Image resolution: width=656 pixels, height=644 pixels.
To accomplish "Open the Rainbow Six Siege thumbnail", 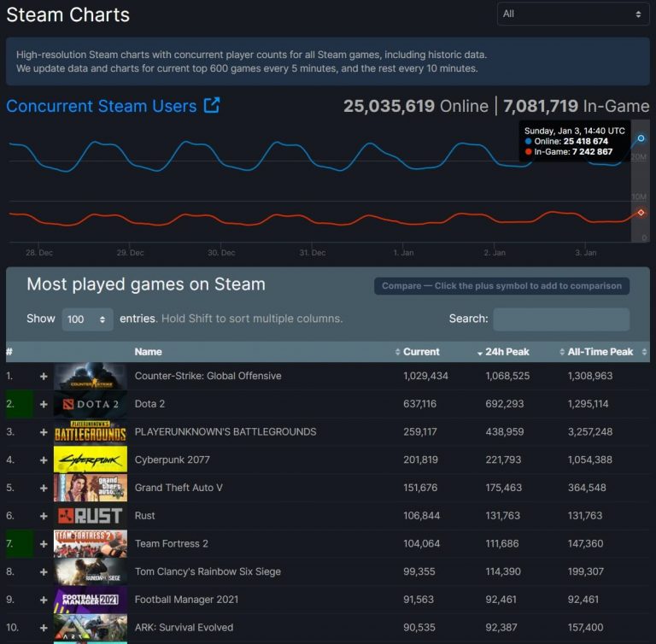I will pyautogui.click(x=91, y=571).
